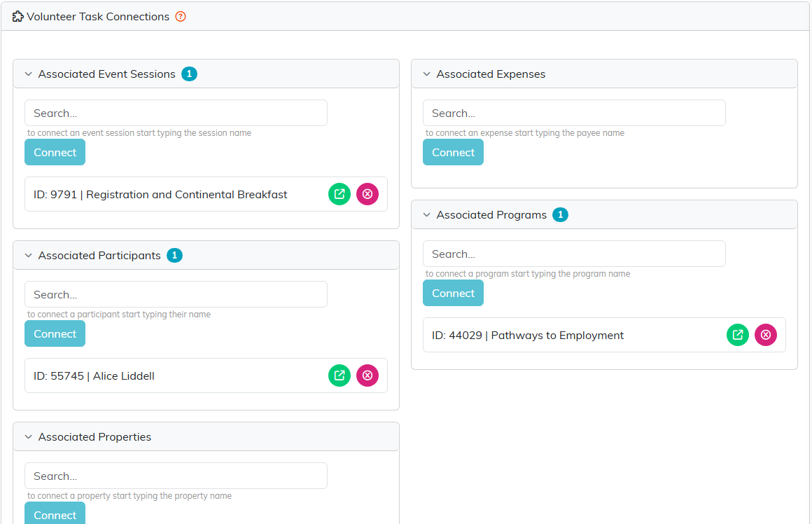Focus the event session search field

pos(176,113)
